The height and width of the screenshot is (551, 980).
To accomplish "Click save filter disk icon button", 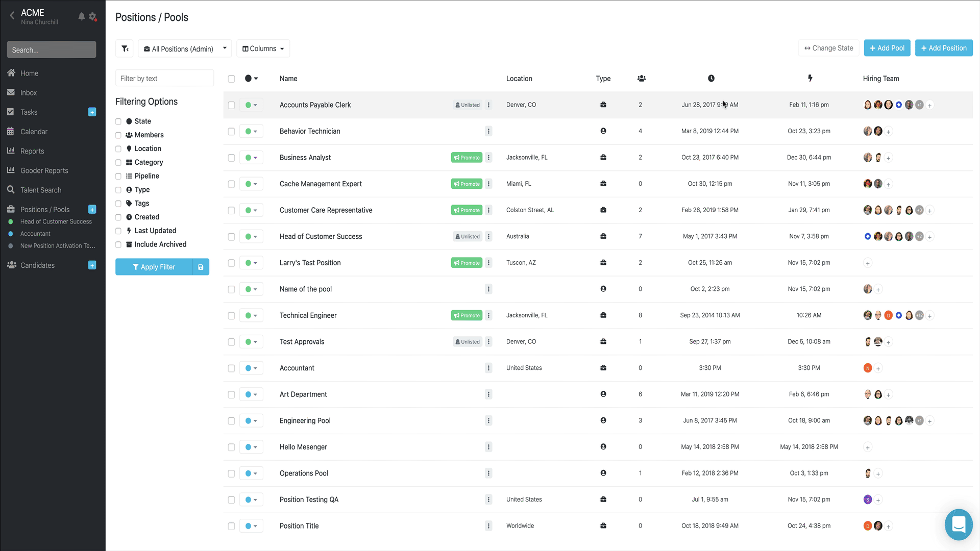I will pos(201,267).
